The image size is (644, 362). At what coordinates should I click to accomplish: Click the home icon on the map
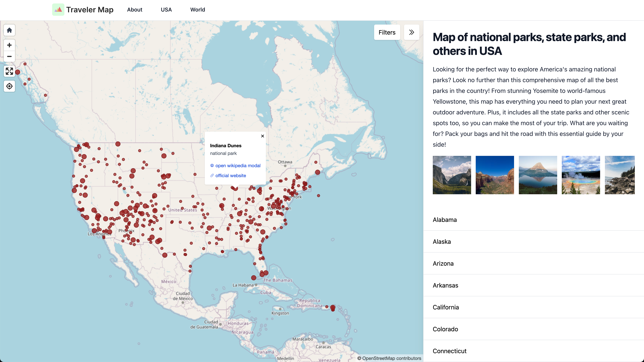[9, 30]
